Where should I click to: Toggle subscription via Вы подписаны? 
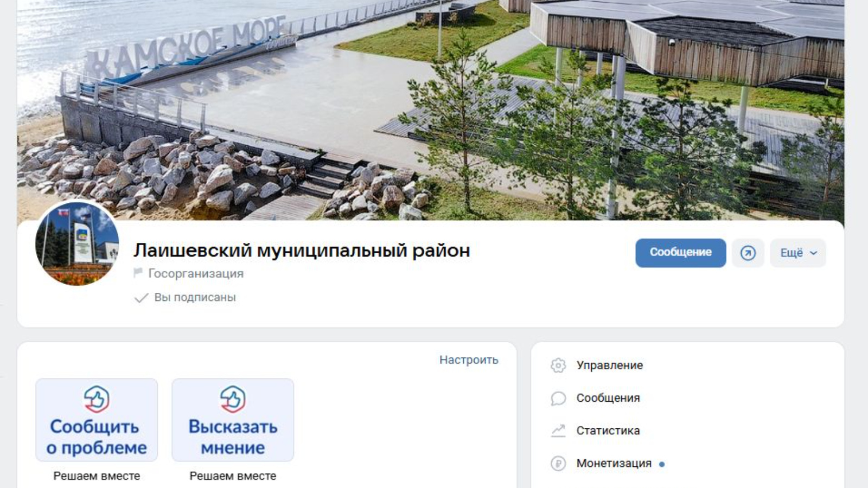tap(185, 298)
